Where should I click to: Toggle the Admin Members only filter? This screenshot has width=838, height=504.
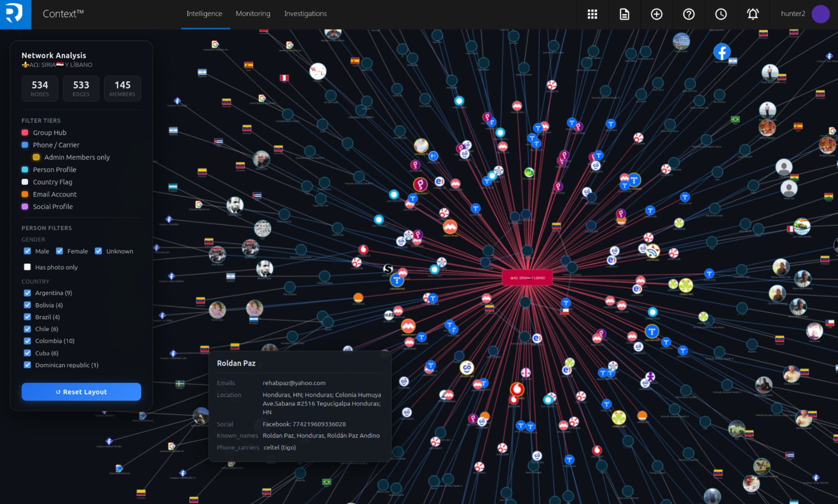point(71,157)
